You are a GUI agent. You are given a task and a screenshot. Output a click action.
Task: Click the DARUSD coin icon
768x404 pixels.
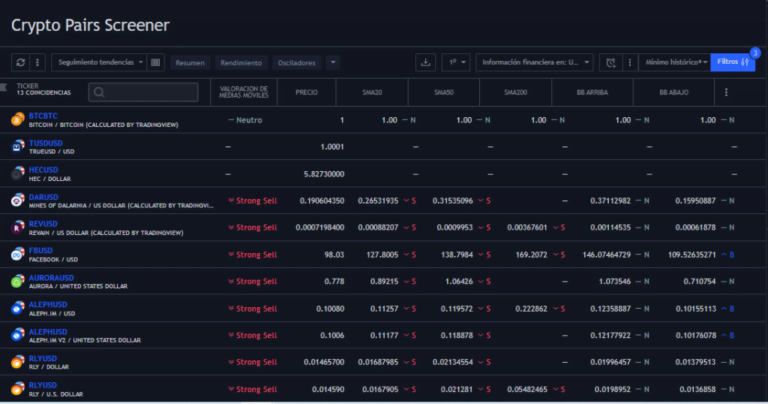point(18,200)
